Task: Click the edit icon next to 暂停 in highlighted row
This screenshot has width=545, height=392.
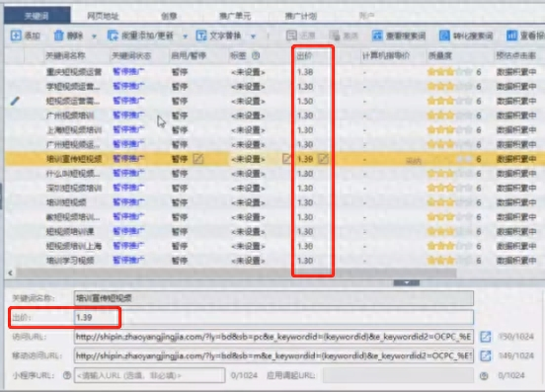Action: pos(198,159)
